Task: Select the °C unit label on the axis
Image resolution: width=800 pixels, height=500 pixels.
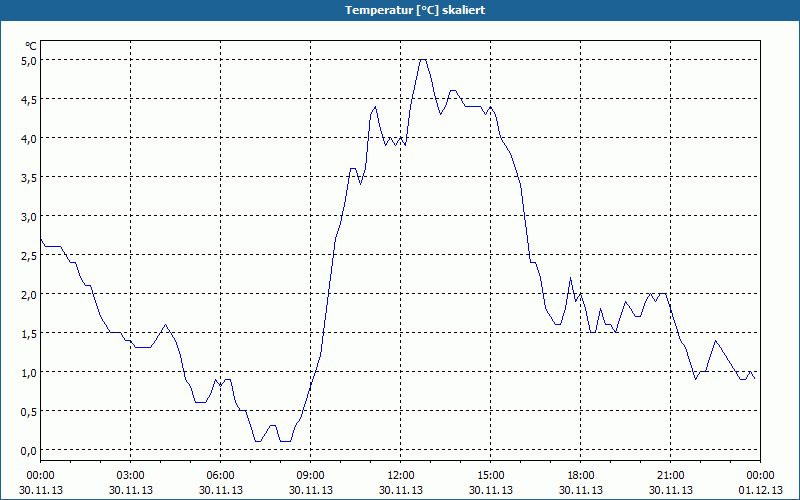Action: [31, 46]
